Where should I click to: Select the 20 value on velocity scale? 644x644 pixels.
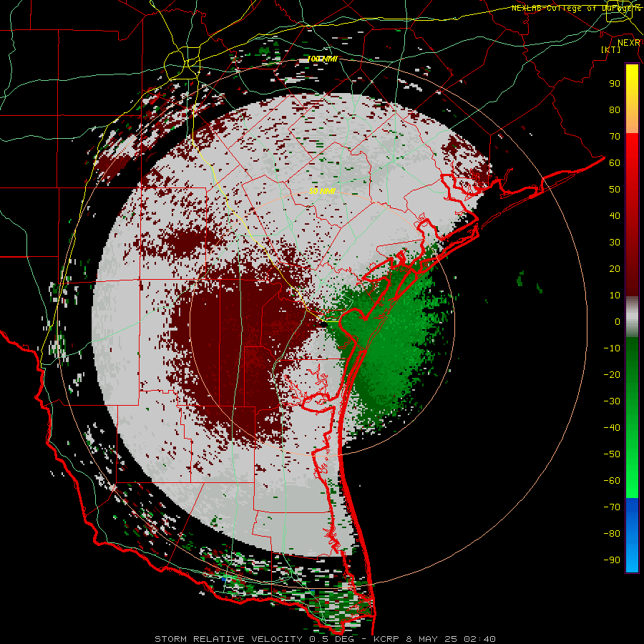pyautogui.click(x=615, y=268)
